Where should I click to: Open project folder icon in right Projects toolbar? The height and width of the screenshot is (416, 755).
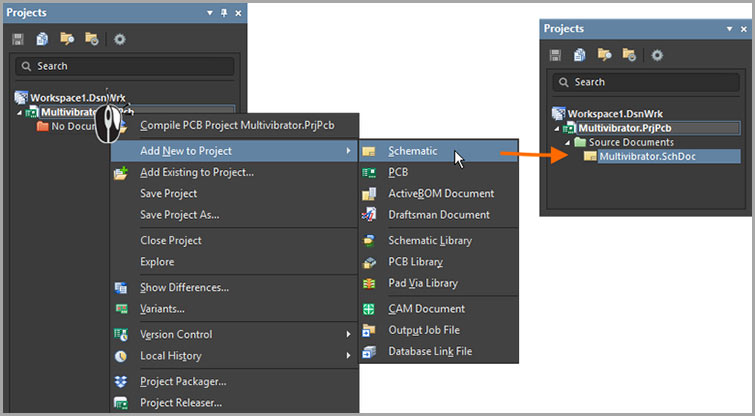(604, 55)
